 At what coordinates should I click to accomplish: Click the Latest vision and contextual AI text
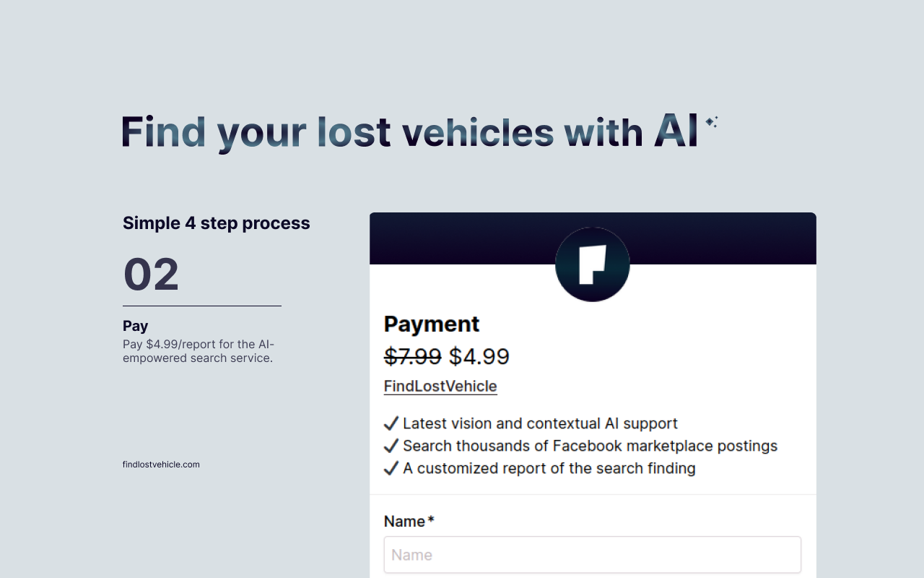540,423
